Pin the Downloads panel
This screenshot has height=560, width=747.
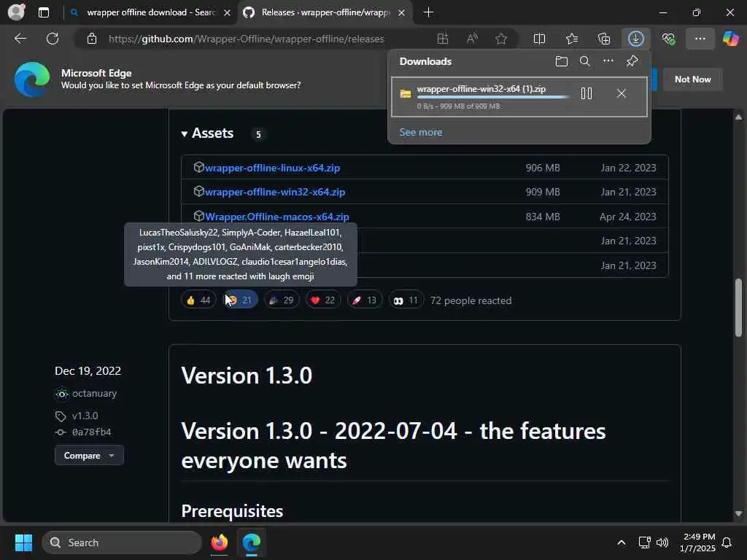632,61
